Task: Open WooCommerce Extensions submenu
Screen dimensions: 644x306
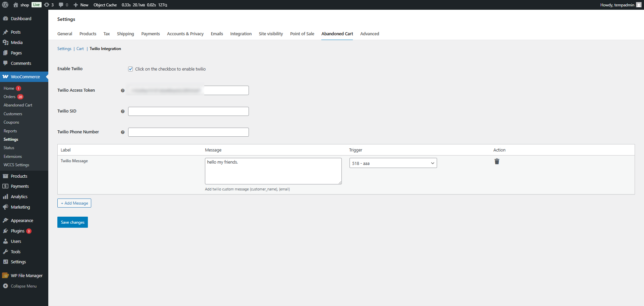Action: 13,157
